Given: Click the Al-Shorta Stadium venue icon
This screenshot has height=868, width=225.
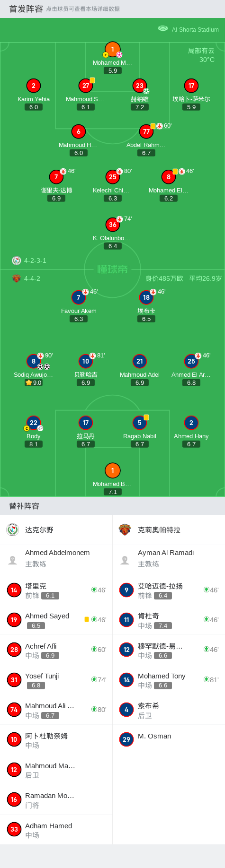Looking at the screenshot, I should [163, 28].
